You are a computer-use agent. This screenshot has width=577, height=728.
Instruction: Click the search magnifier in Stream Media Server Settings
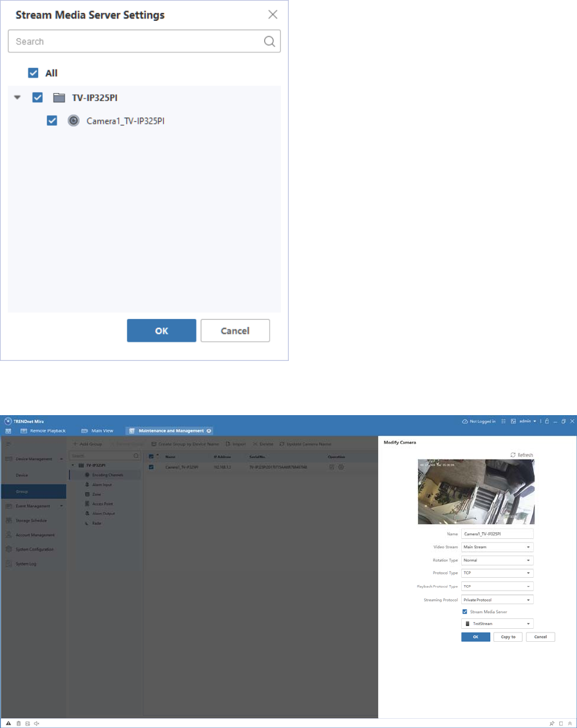(x=269, y=41)
